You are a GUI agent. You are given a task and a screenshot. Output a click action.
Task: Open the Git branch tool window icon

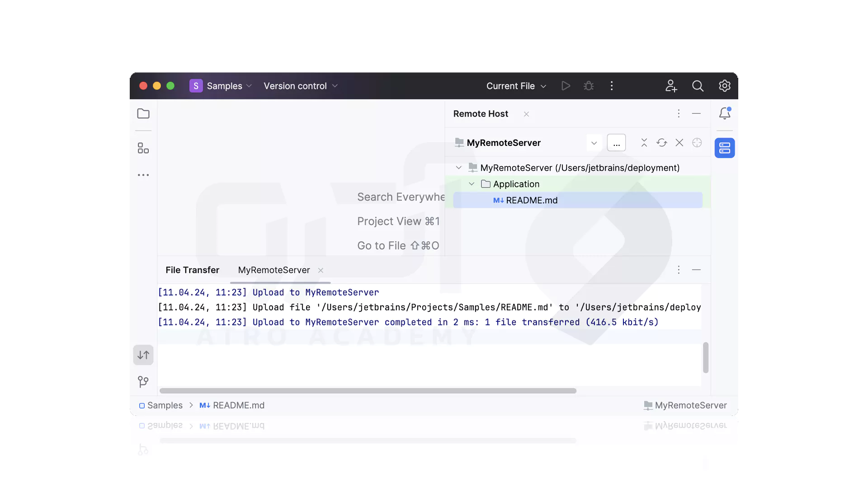pos(143,382)
